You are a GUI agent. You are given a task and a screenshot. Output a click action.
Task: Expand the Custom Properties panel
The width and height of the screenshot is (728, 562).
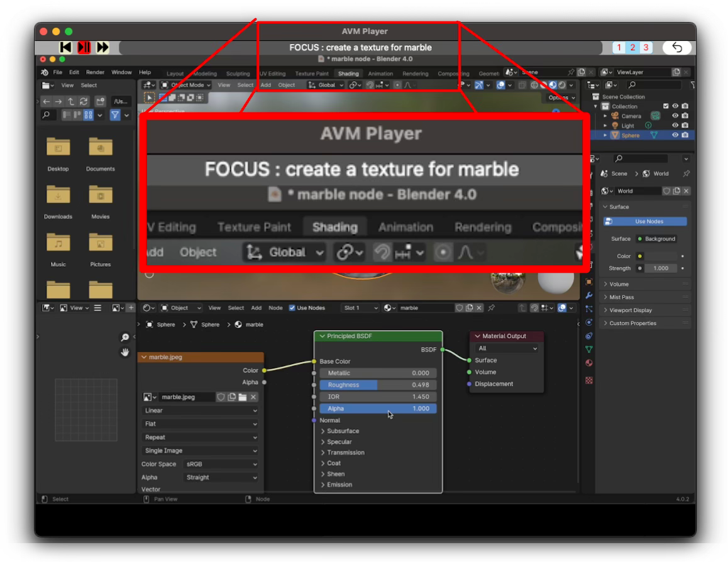coord(632,323)
